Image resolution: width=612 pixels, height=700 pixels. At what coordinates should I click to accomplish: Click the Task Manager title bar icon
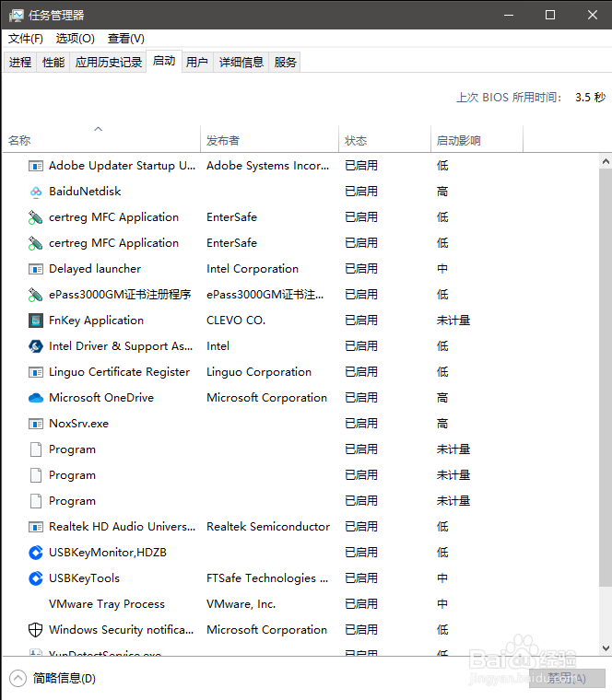point(16,16)
